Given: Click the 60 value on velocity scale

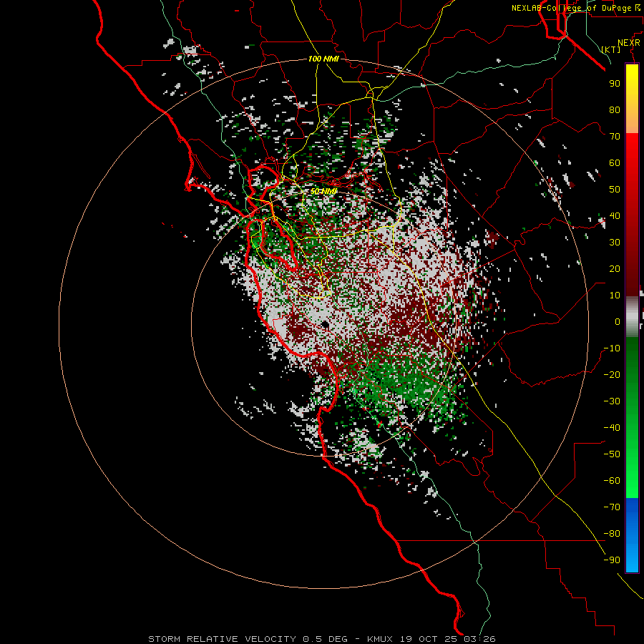Looking at the screenshot, I should (615, 162).
